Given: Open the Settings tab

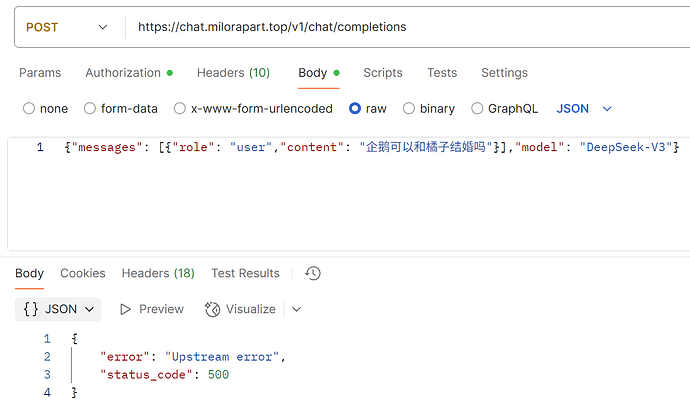Looking at the screenshot, I should coord(504,73).
